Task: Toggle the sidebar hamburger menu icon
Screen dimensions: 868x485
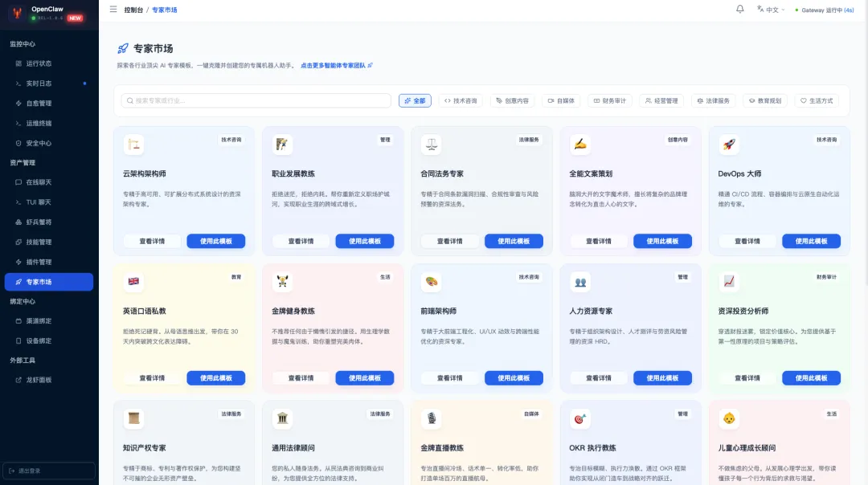Action: click(x=113, y=10)
